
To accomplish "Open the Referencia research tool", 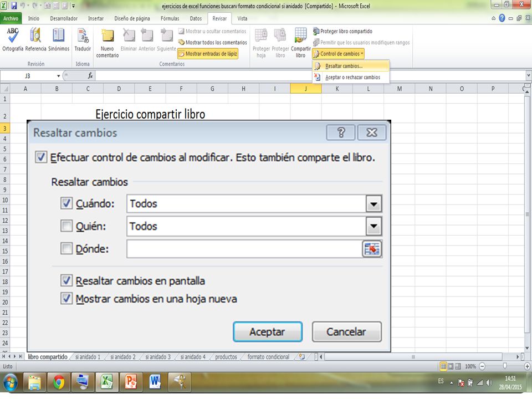I will click(35, 39).
